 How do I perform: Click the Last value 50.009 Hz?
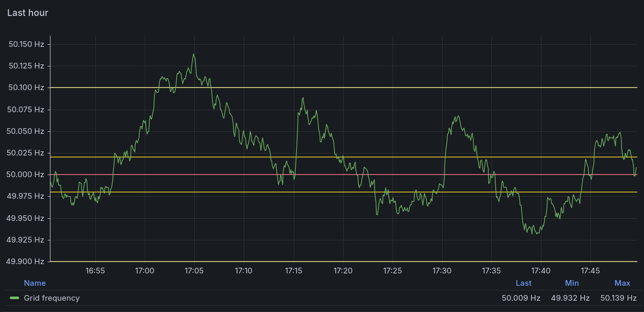point(520,298)
